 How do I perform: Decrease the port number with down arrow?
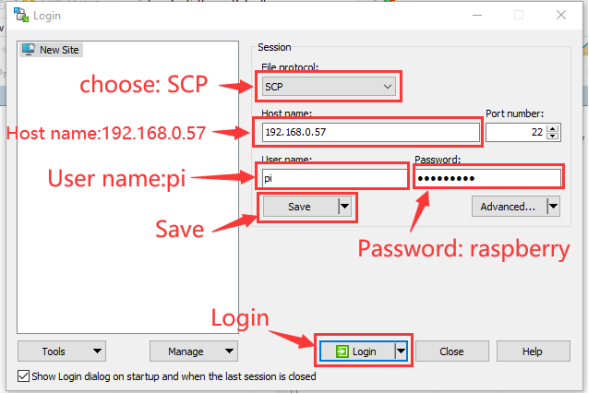(x=553, y=136)
